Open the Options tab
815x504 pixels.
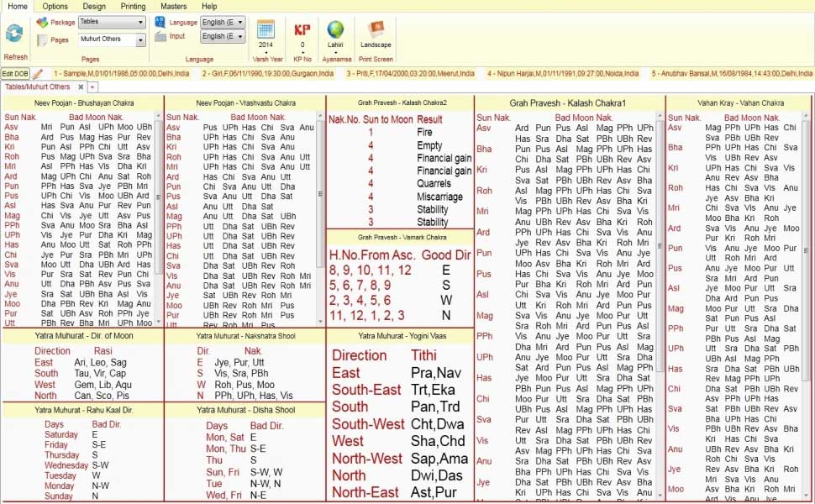point(55,6)
